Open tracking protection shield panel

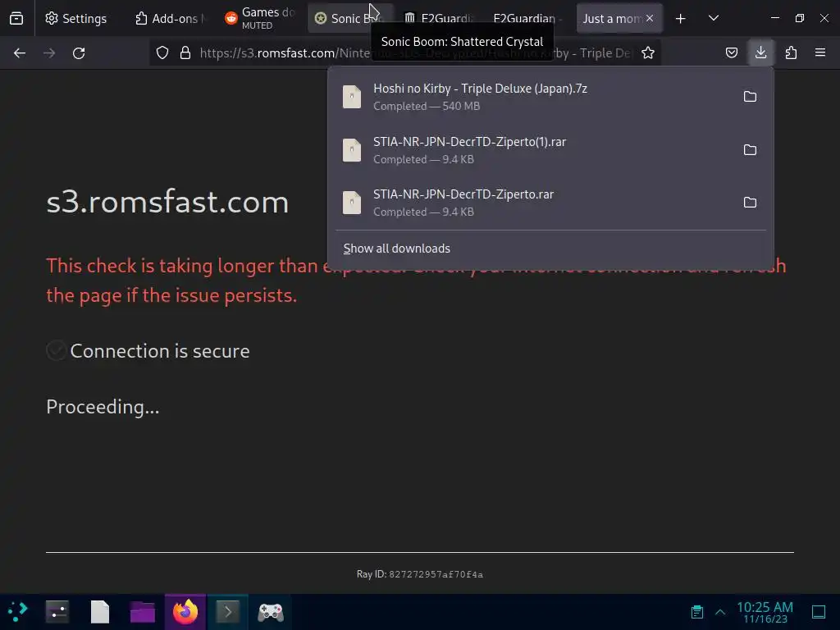click(162, 52)
